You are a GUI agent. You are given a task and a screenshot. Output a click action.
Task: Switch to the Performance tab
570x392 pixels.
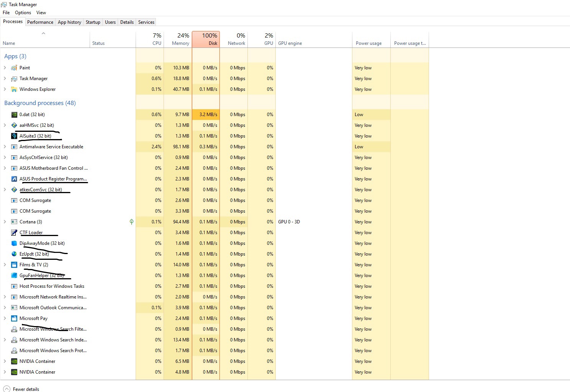point(40,22)
